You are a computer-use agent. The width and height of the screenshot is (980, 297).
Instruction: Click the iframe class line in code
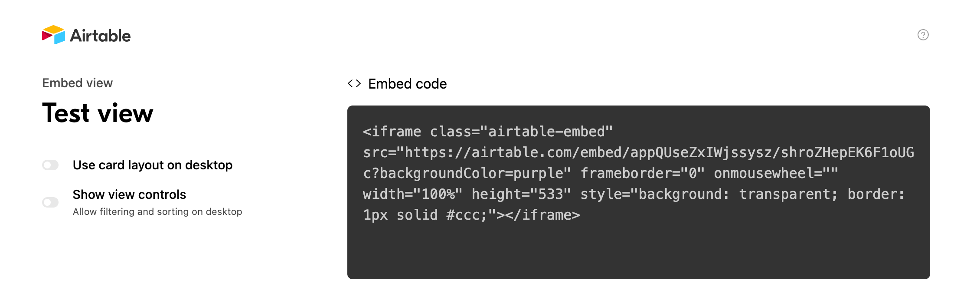pos(488,132)
